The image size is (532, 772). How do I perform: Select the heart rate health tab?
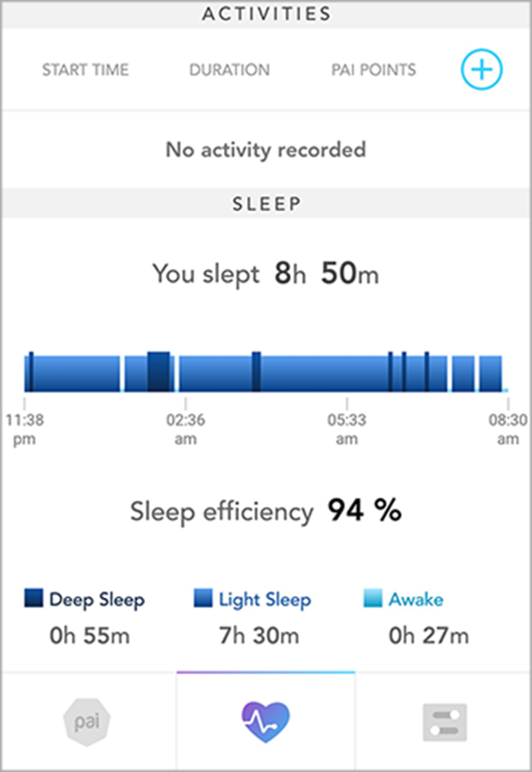[x=265, y=722]
